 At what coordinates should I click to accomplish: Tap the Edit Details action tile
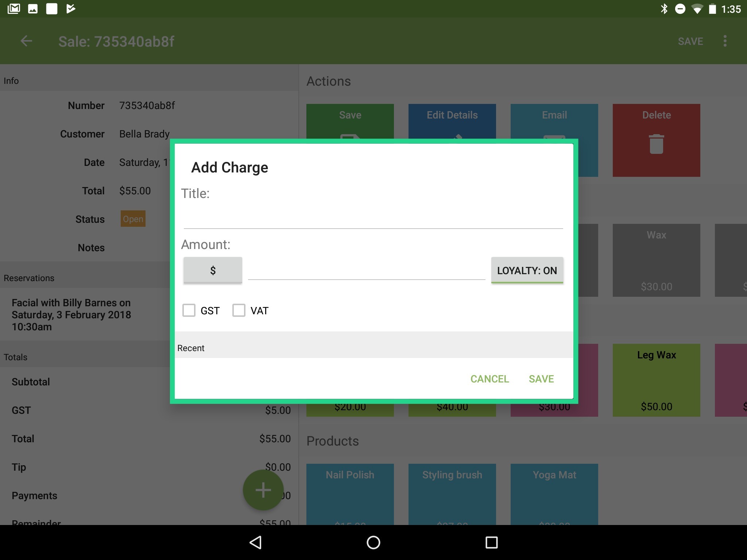pyautogui.click(x=452, y=121)
